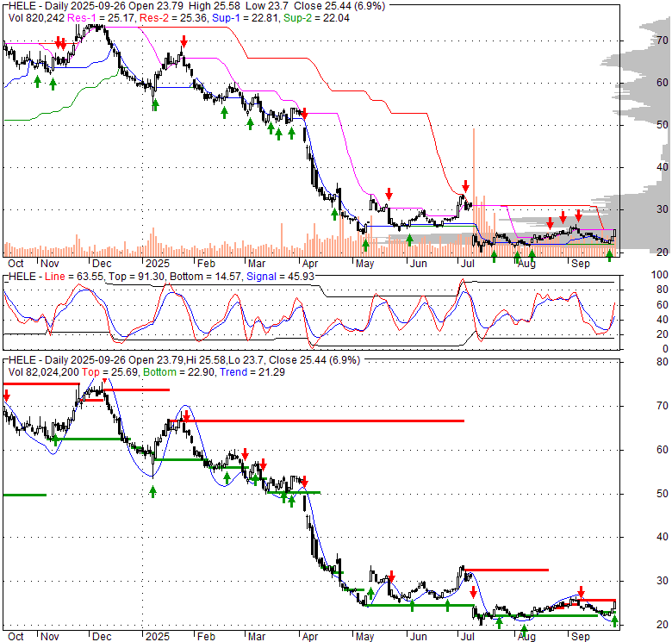The image size is (672, 642).
Task: Select the magenta 'Res-1 = 25.17' legend label
Action: point(102,18)
